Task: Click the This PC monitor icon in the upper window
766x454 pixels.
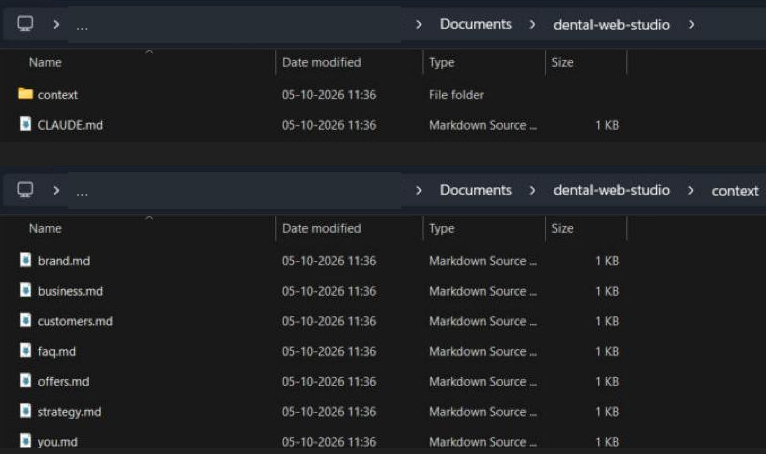Action: click(25, 23)
